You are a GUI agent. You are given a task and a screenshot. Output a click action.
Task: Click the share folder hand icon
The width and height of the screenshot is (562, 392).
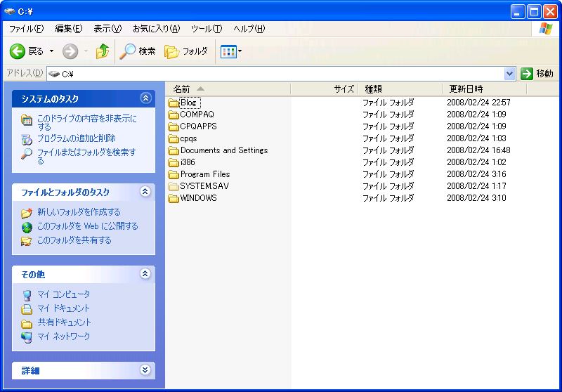tap(27, 241)
